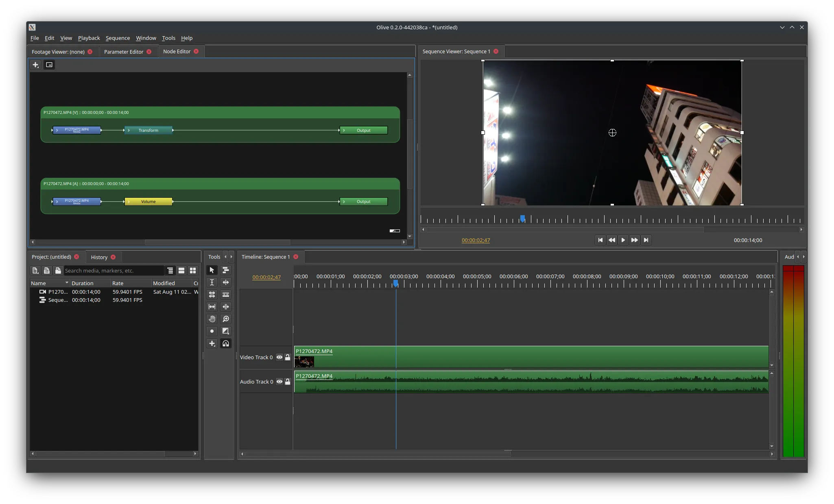This screenshot has height=504, width=834.
Task: Select the Zoom tool
Action: pyautogui.click(x=226, y=319)
